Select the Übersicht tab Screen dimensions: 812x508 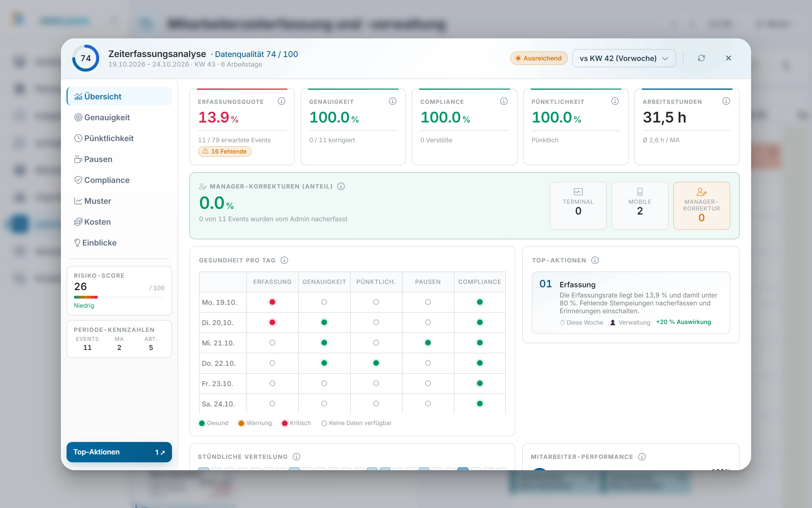click(120, 97)
